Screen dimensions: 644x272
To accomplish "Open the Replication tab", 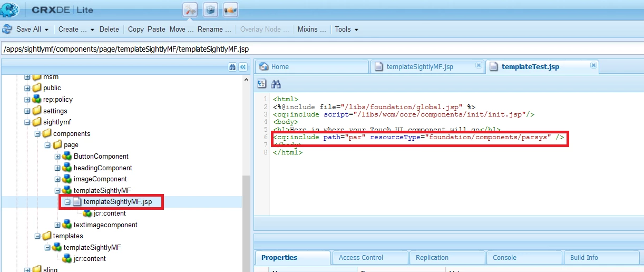I will (x=447, y=258).
